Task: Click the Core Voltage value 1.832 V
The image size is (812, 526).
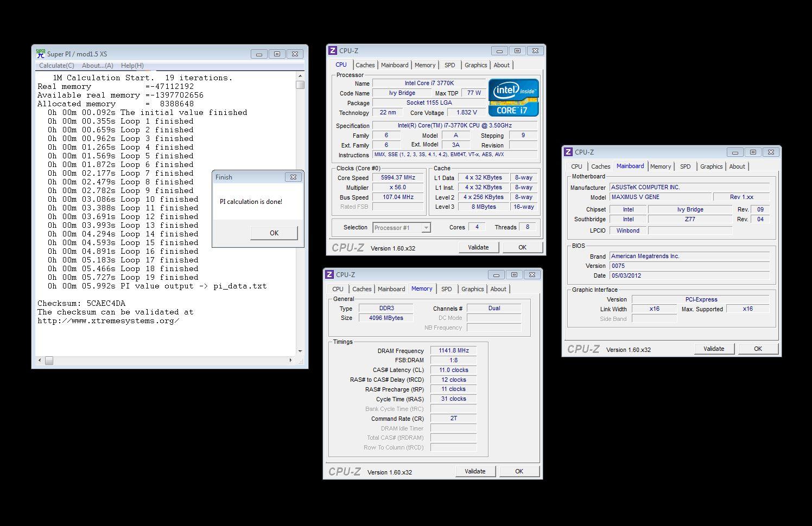Action: [466, 113]
